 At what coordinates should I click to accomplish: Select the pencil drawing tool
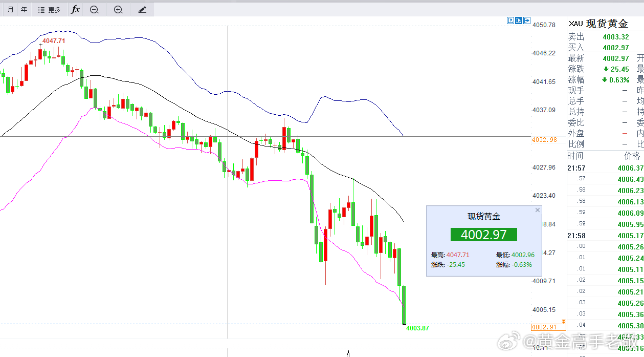(142, 9)
